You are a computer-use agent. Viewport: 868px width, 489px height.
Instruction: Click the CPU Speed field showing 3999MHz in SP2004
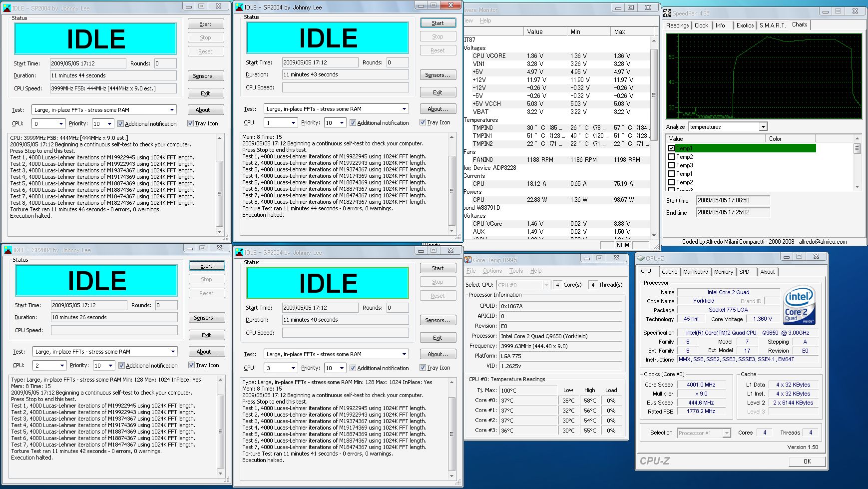tap(113, 88)
